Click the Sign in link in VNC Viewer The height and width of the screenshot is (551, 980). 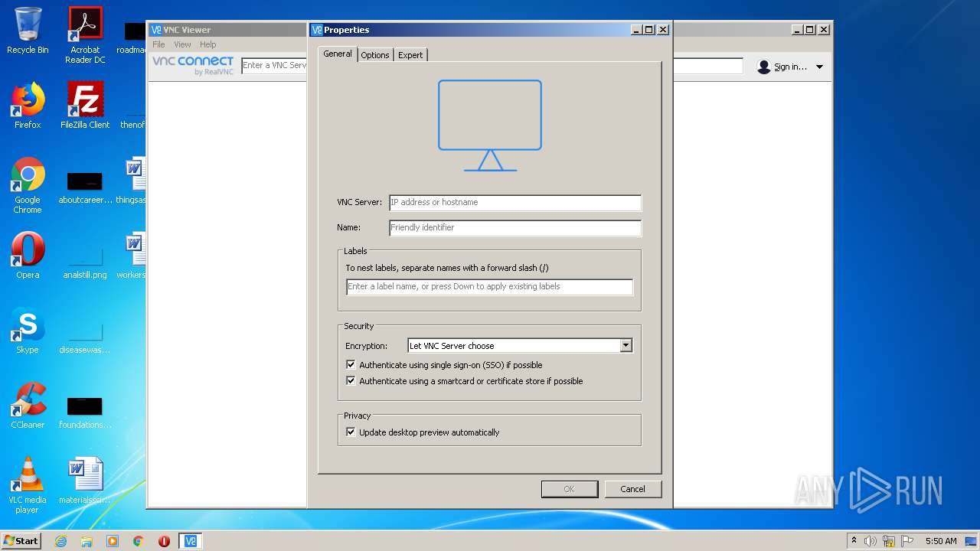pyautogui.click(x=790, y=67)
